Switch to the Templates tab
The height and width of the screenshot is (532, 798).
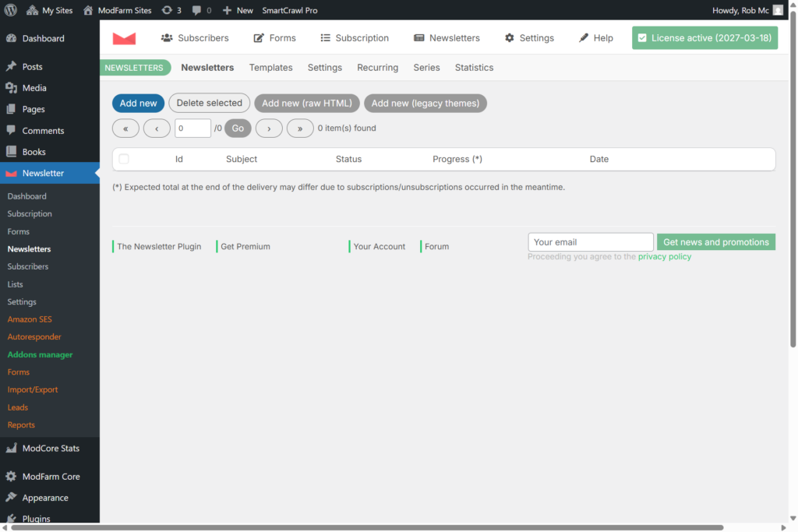[270, 68]
